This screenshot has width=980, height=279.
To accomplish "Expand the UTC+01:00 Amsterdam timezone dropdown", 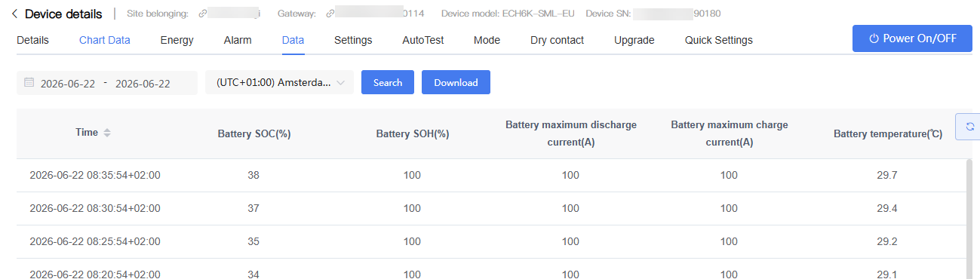I will [x=279, y=83].
